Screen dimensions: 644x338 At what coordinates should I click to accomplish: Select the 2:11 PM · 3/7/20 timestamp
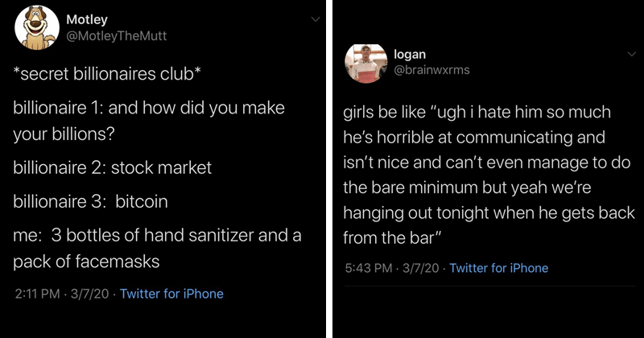coord(62,294)
